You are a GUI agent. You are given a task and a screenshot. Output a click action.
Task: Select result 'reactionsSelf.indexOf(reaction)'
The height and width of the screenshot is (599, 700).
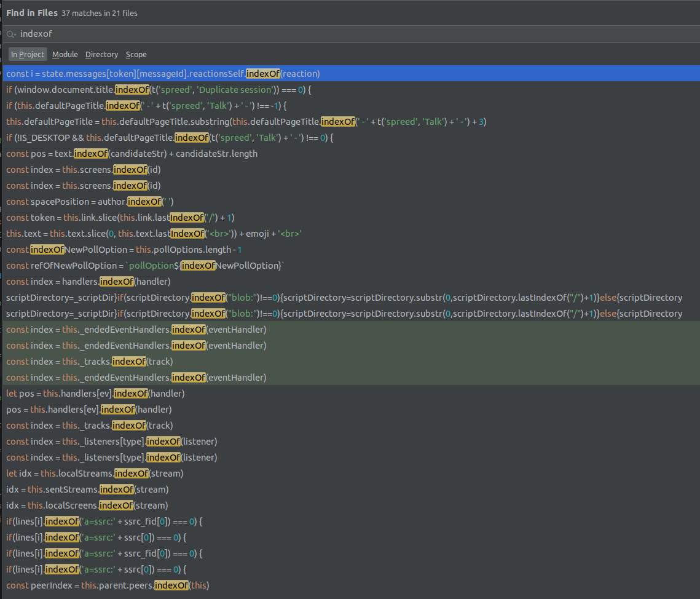[x=352, y=74]
